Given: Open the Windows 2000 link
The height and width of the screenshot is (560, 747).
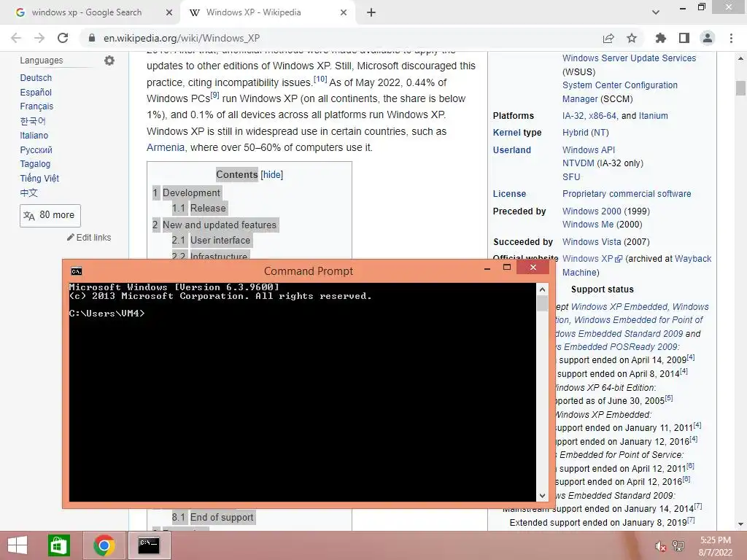Looking at the screenshot, I should point(592,211).
